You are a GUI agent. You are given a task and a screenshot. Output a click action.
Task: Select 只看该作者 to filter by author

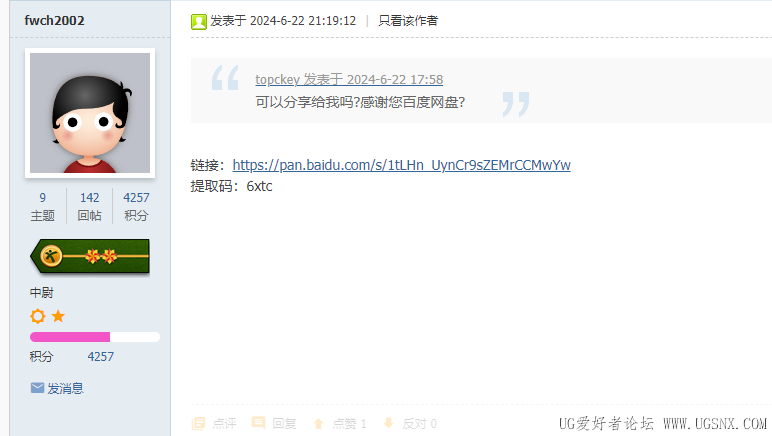(x=408, y=21)
